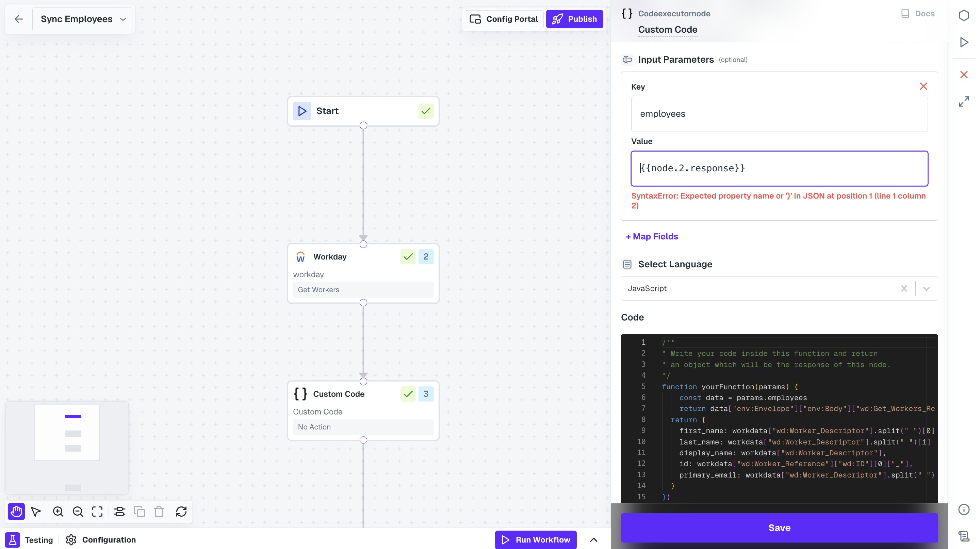The height and width of the screenshot is (549, 980).
Task: Zoom in on the workflow canvas
Action: 58,512
